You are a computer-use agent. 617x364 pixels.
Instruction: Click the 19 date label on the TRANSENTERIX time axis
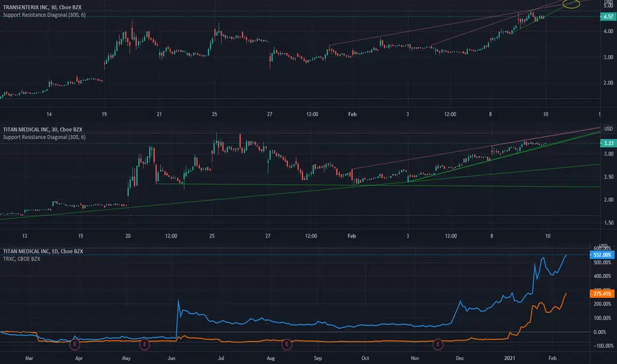tap(104, 114)
